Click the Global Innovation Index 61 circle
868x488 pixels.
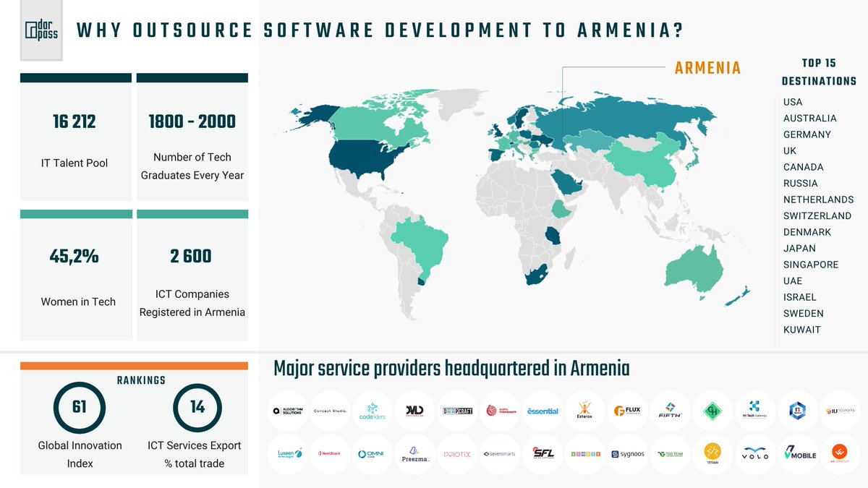tap(80, 408)
